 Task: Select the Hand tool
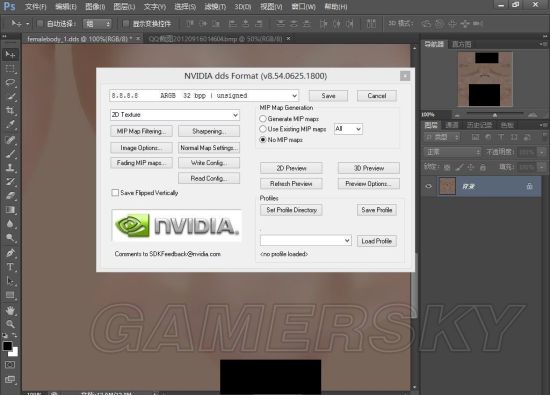(x=10, y=310)
